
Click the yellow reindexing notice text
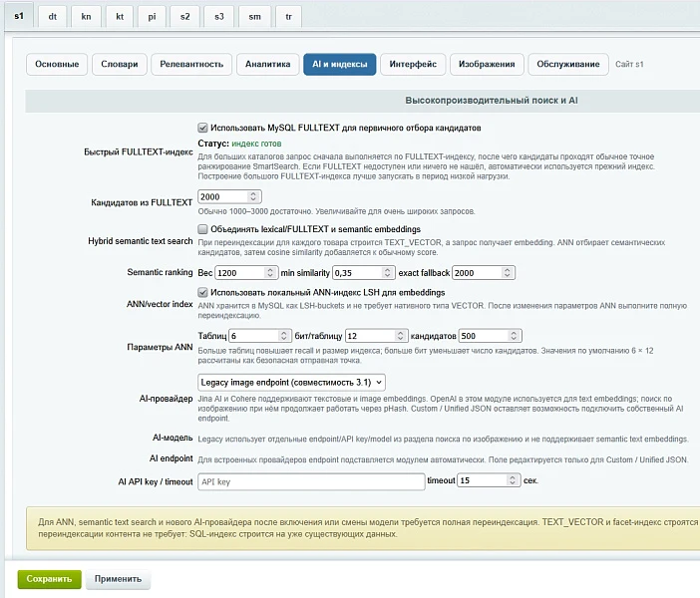tap(368, 528)
